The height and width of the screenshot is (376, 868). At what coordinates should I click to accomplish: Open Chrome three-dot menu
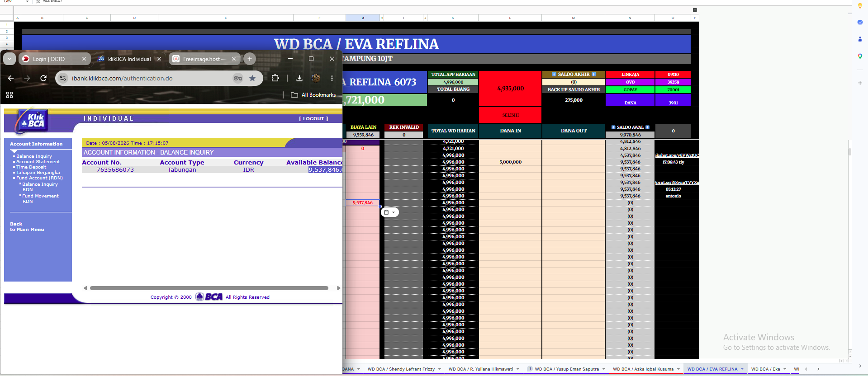pyautogui.click(x=332, y=78)
